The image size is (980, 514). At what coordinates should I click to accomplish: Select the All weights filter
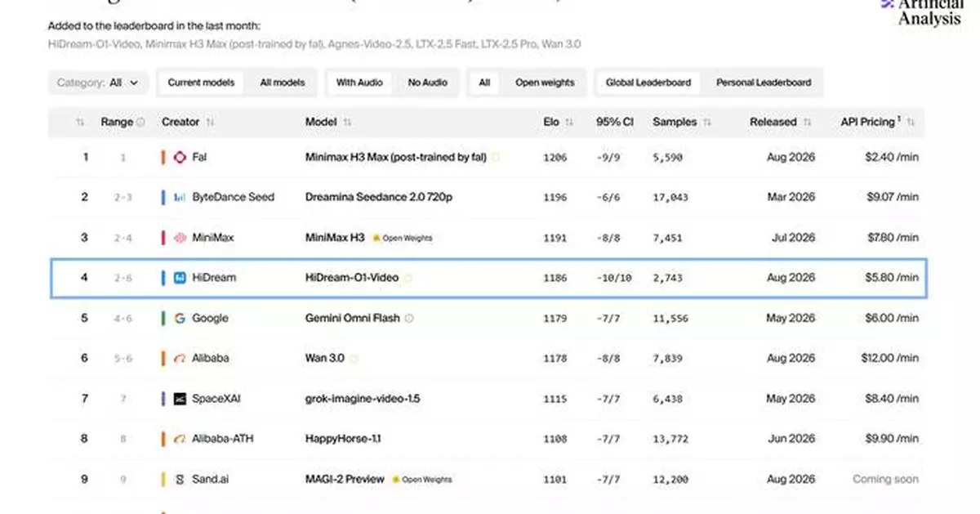pos(485,83)
